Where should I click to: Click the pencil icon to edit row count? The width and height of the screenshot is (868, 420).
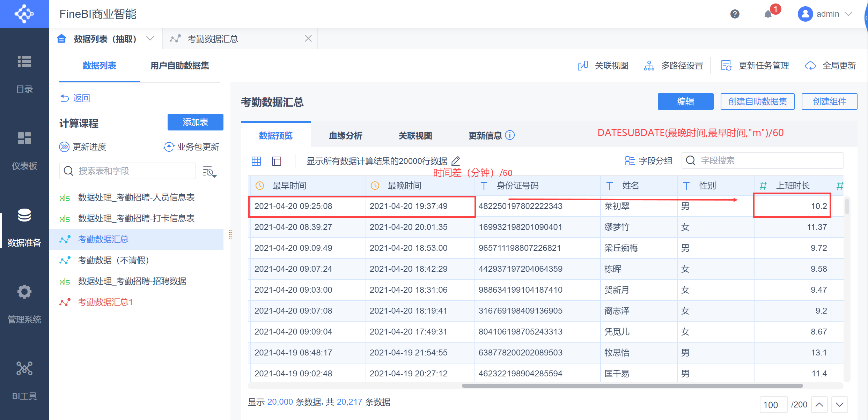[456, 161]
